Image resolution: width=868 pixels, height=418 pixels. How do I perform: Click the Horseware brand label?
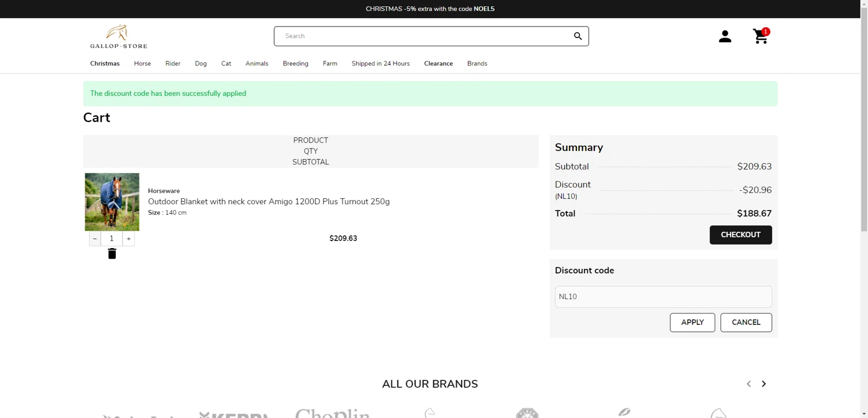(x=164, y=191)
